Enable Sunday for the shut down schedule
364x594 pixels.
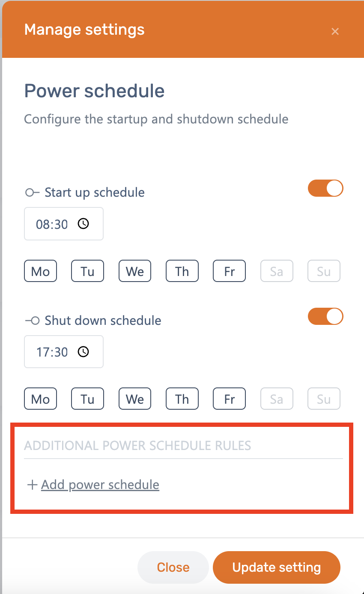324,399
